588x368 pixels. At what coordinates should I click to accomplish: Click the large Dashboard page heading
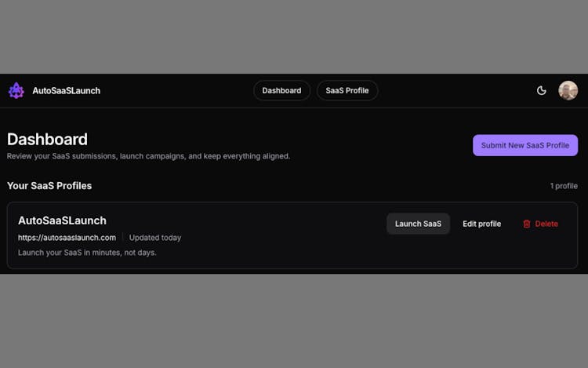(x=47, y=140)
